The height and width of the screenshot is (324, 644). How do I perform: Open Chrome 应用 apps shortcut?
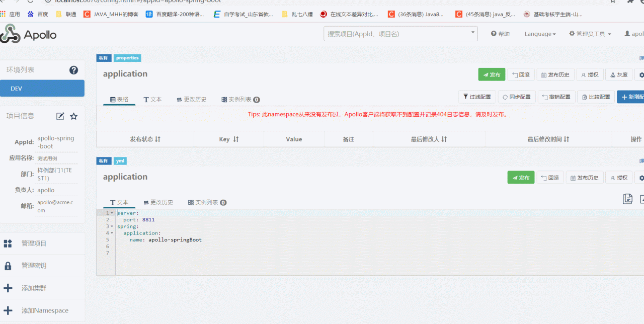(10, 14)
